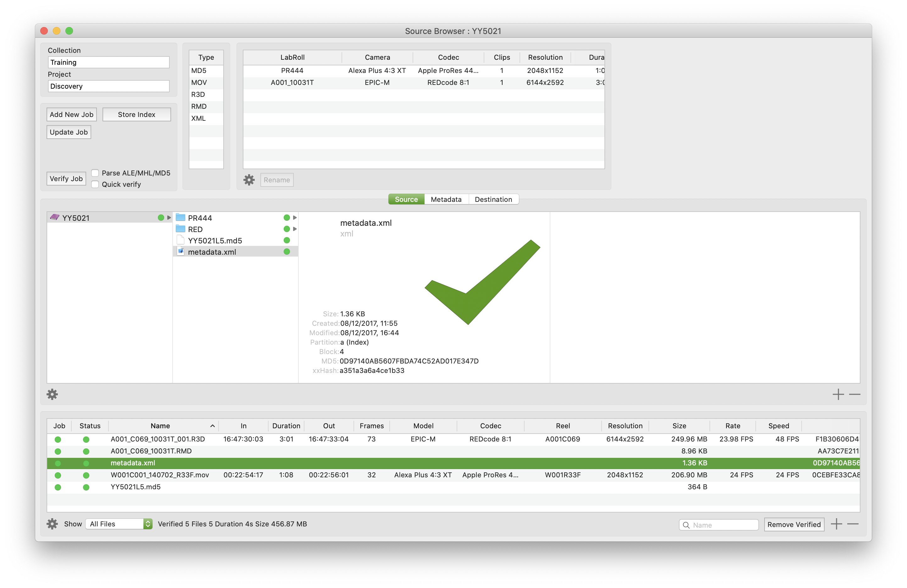Select the W001C001_140702_R33F.mov file name
The height and width of the screenshot is (588, 907).
[x=160, y=475]
